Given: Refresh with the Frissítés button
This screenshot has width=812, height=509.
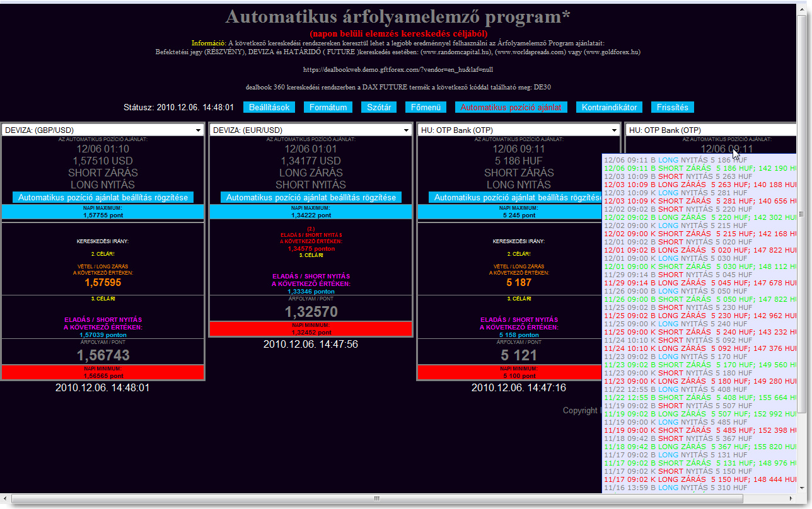Looking at the screenshot, I should (x=673, y=107).
